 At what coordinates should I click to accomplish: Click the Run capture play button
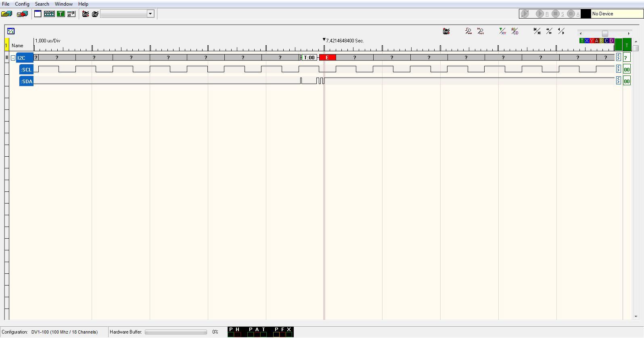(540, 14)
